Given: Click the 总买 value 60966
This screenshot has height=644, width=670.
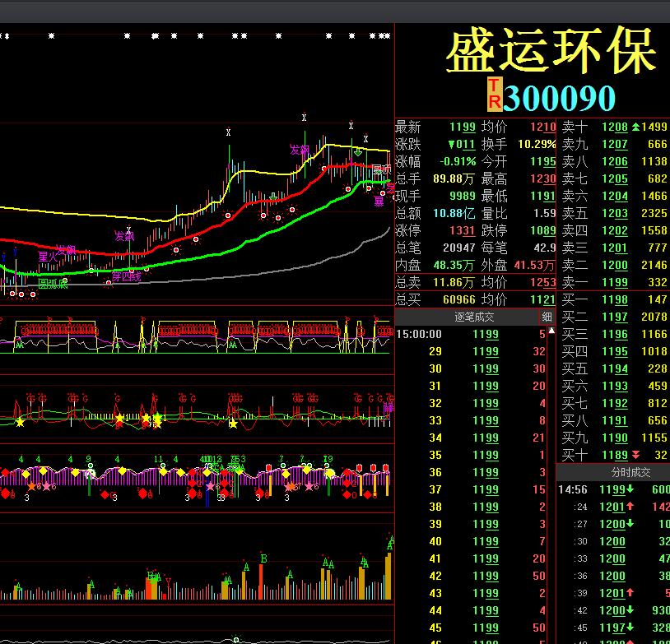Looking at the screenshot, I should pyautogui.click(x=459, y=299).
